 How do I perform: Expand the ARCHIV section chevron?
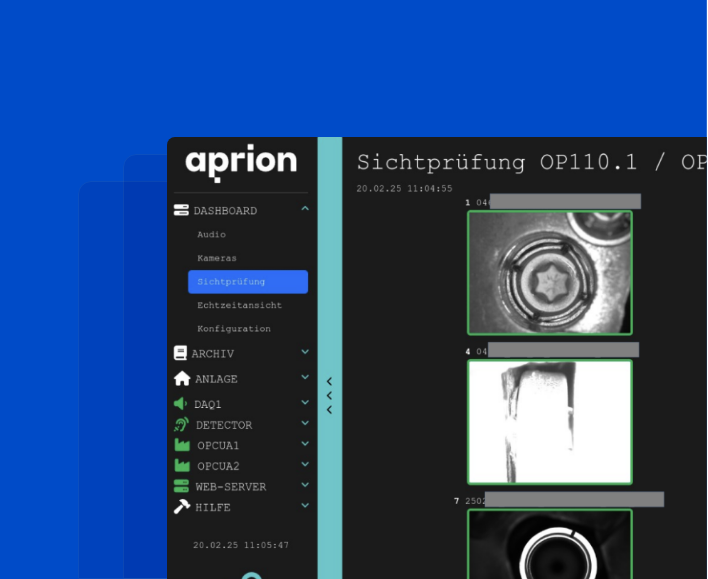pos(305,352)
